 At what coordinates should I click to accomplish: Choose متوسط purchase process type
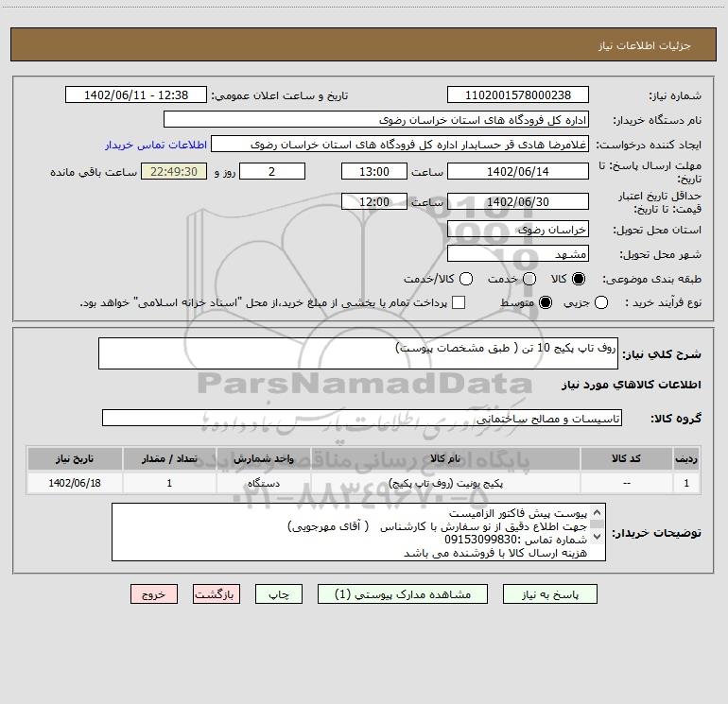coord(546,302)
